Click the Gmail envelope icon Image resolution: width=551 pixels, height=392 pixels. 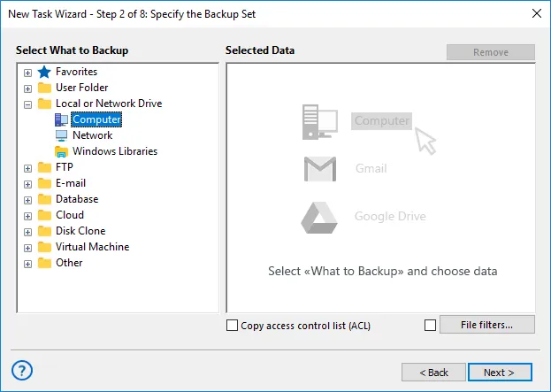[x=319, y=168]
